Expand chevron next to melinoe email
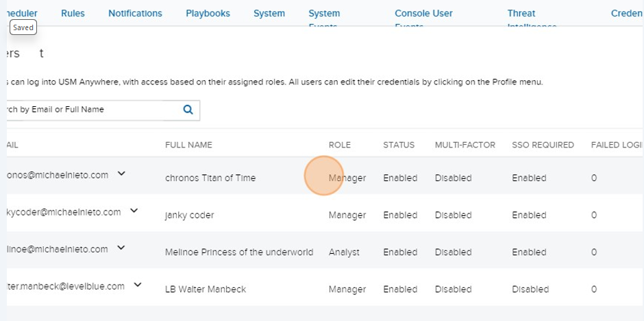The image size is (644, 321). [121, 248]
